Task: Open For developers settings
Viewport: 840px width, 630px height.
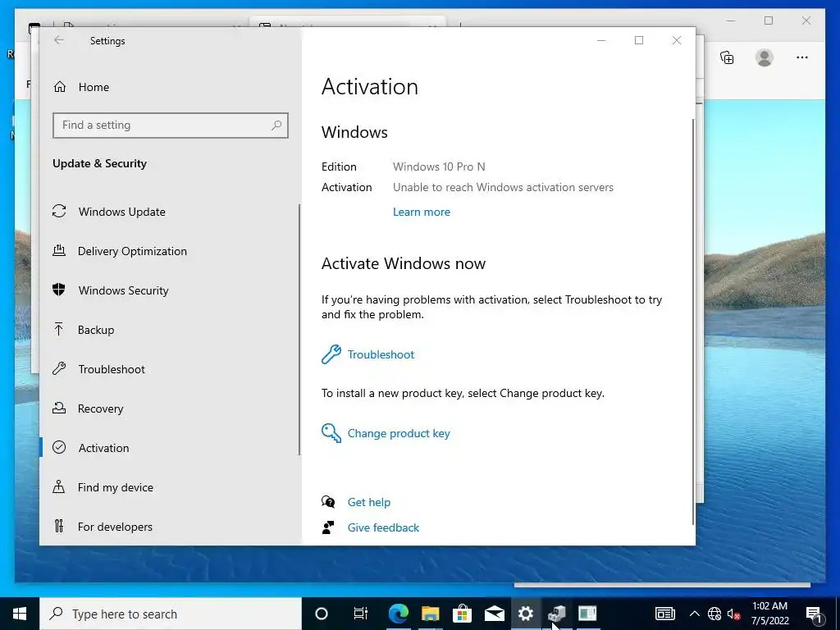Action: 103,527
